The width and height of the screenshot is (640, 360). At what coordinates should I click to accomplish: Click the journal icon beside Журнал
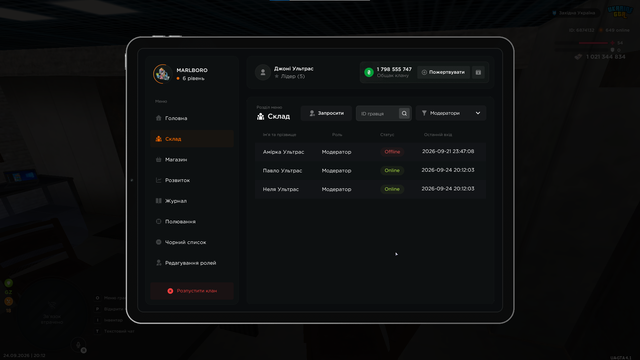click(158, 201)
